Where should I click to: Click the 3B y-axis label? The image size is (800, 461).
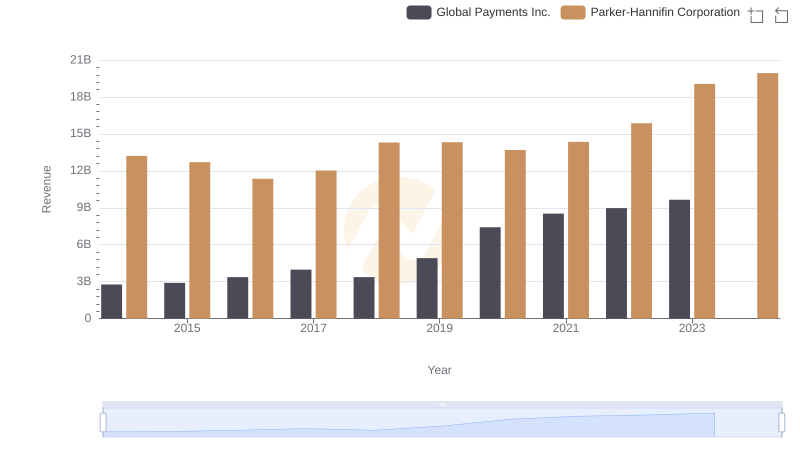(x=84, y=281)
